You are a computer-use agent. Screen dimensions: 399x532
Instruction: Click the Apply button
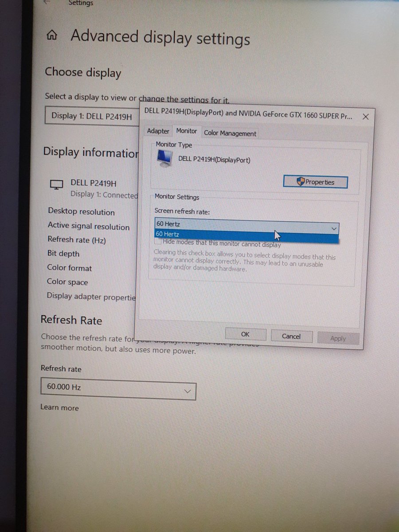point(338,338)
